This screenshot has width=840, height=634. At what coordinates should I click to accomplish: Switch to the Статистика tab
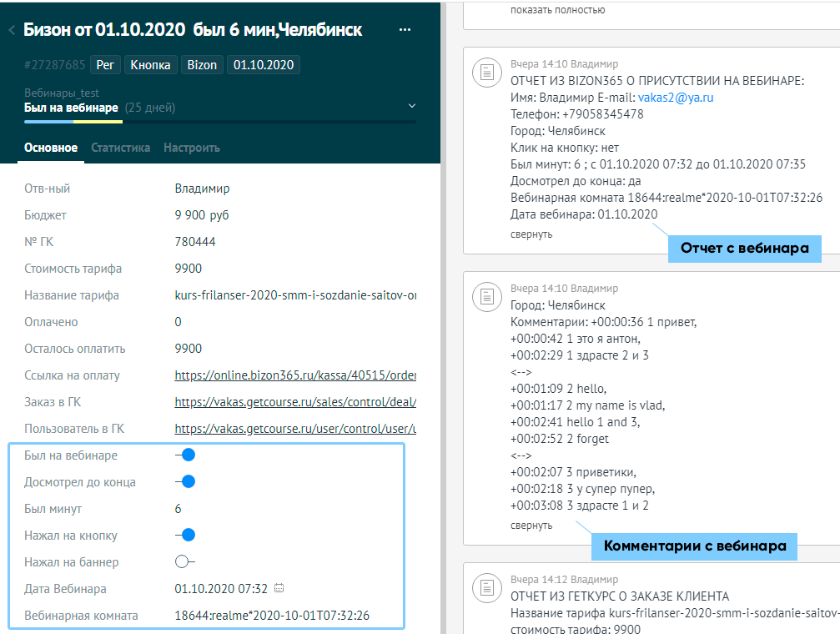click(120, 148)
